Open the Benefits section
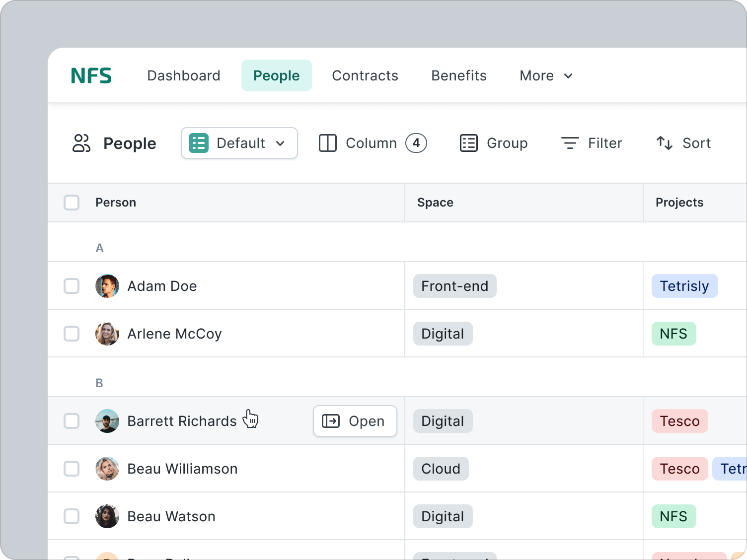The height and width of the screenshot is (560, 747). tap(458, 75)
